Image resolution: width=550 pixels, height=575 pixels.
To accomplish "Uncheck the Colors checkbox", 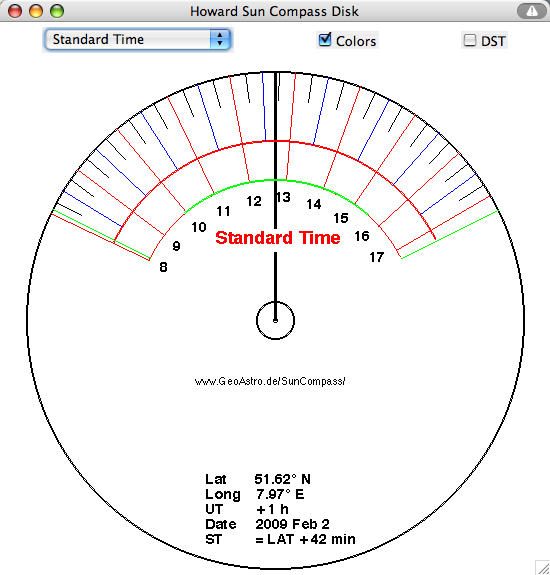I will click(325, 40).
